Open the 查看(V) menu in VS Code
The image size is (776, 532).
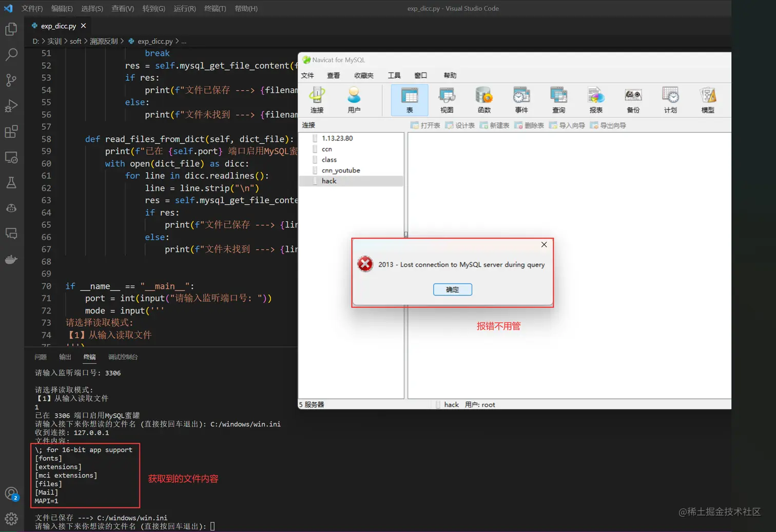tap(123, 9)
